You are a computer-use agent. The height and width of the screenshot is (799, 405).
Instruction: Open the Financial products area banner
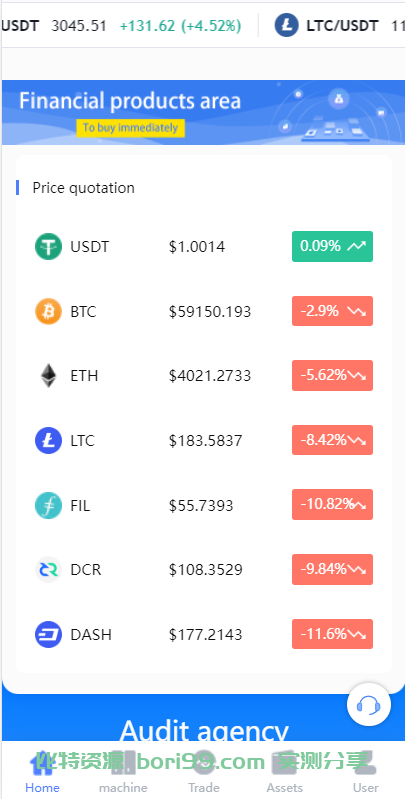pos(203,113)
